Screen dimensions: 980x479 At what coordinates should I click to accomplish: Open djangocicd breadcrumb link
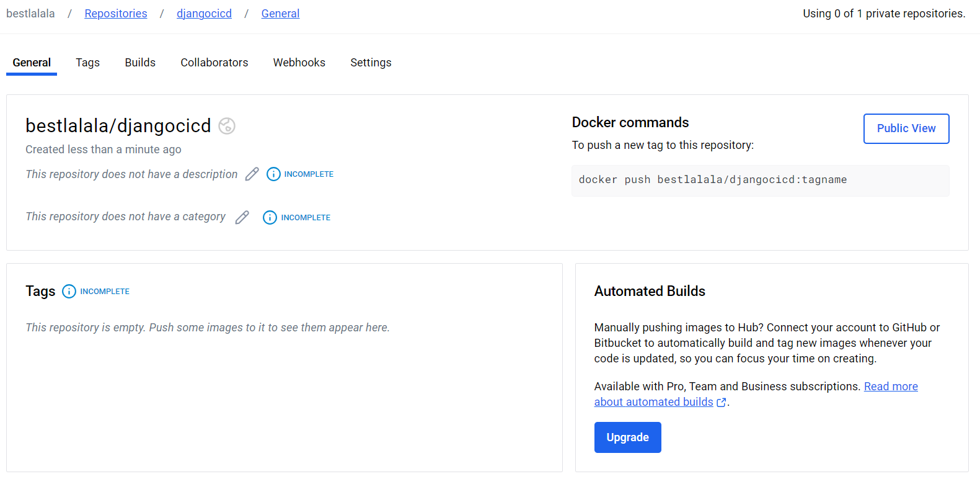[x=204, y=14]
